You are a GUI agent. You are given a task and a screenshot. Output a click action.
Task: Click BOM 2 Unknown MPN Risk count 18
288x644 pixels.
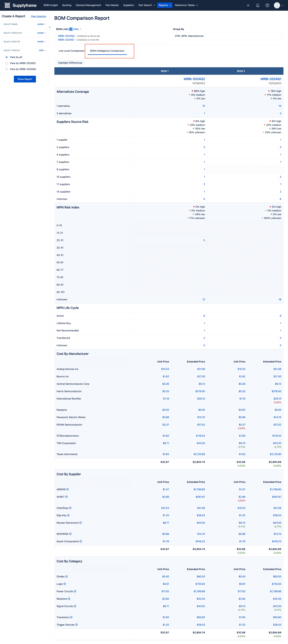[280, 300]
